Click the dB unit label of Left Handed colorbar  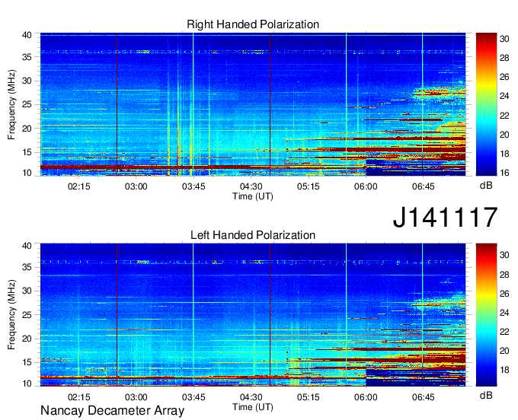click(x=486, y=395)
